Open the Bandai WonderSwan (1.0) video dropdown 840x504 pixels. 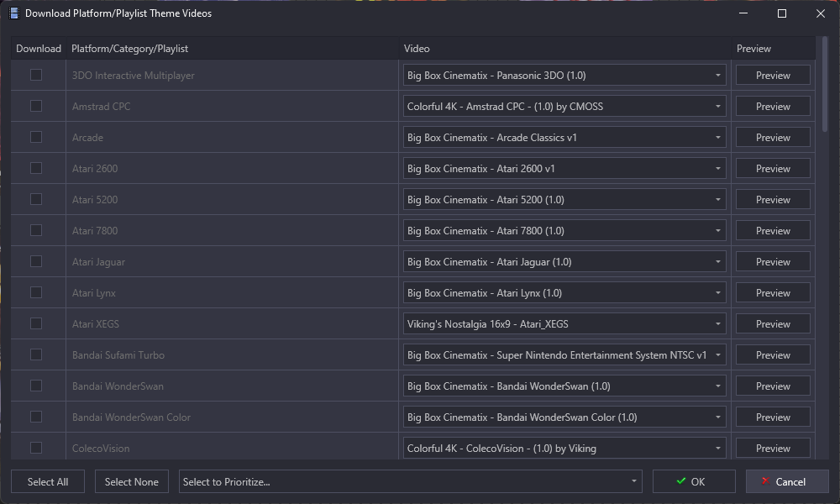point(564,386)
